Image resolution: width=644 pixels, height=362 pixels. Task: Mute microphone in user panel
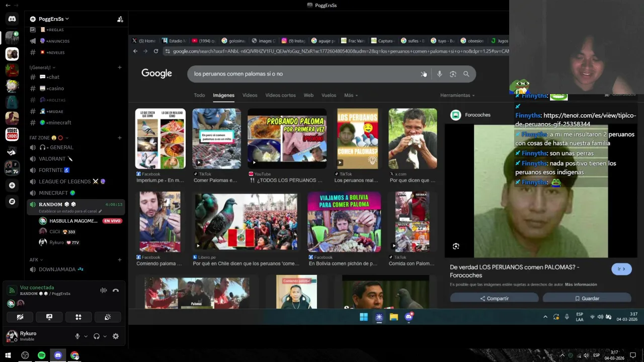(77, 336)
